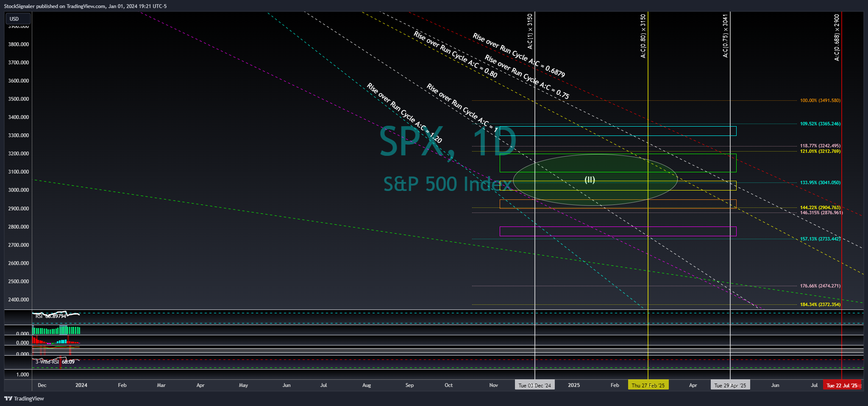Screen dimensions: 868x406
Task: Click the May month label on time axis
Action: [244, 385]
